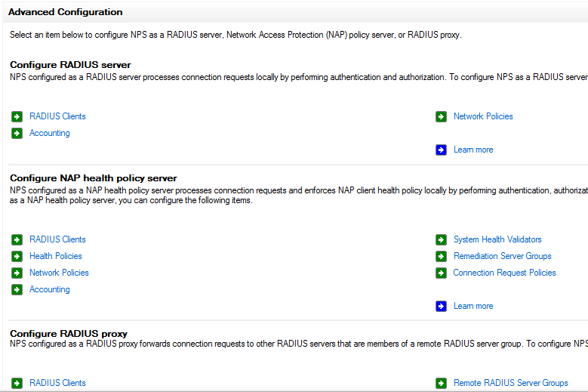Open Accounting link in NAP health policy section
Viewport: 588px width, 392px height.
tap(50, 289)
